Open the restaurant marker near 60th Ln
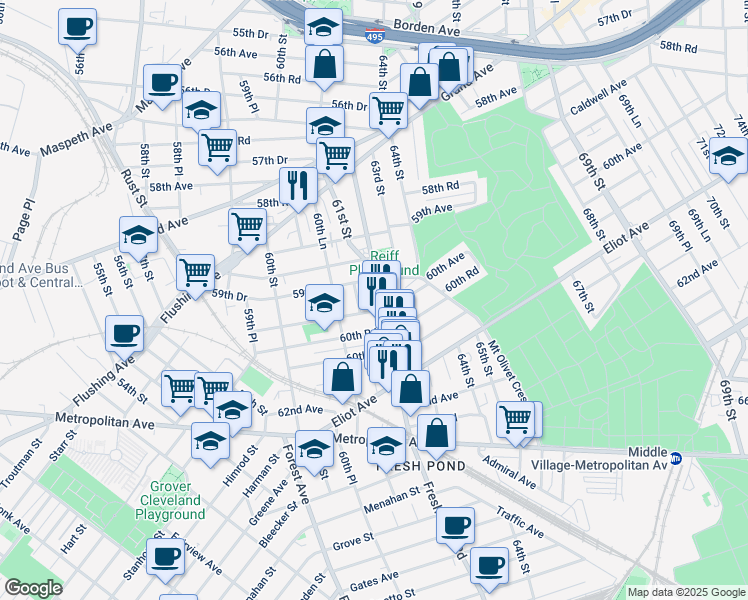 [x=298, y=184]
